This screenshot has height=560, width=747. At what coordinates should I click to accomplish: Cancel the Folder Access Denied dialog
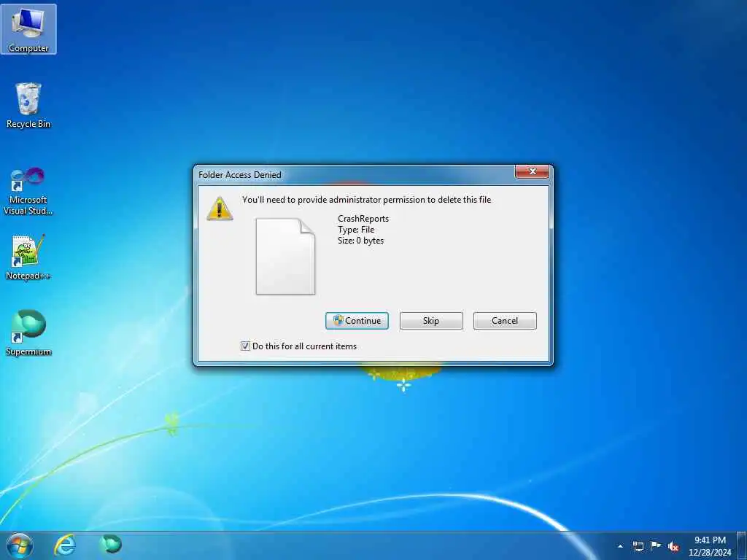click(505, 321)
